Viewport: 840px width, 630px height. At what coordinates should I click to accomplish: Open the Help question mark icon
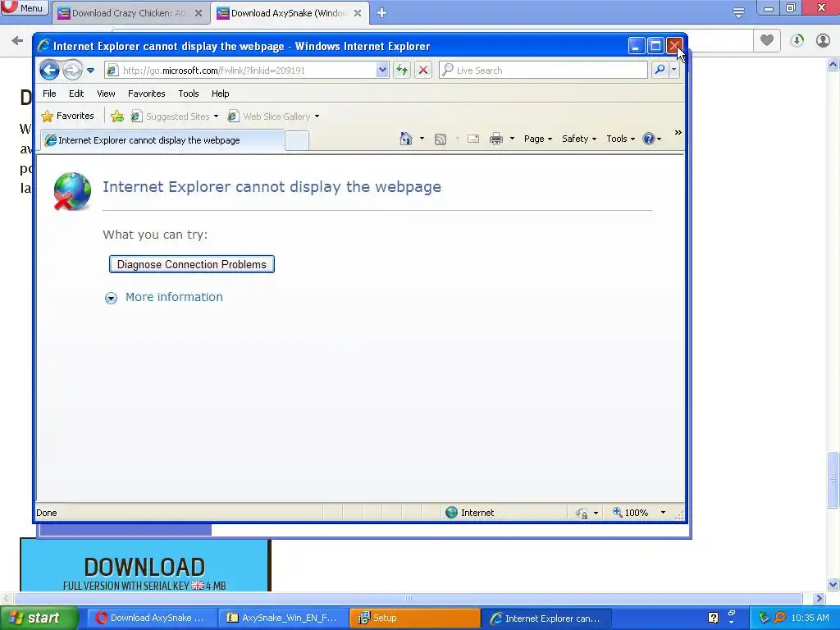tap(652, 139)
